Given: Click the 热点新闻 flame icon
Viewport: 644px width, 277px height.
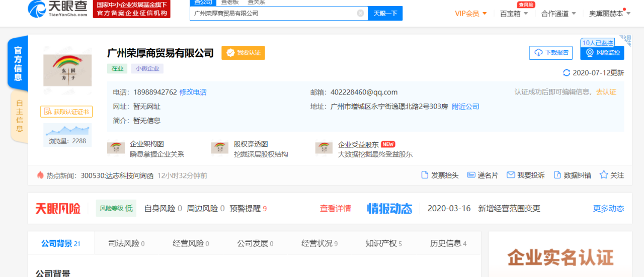Looking at the screenshot, I should click(40, 175).
